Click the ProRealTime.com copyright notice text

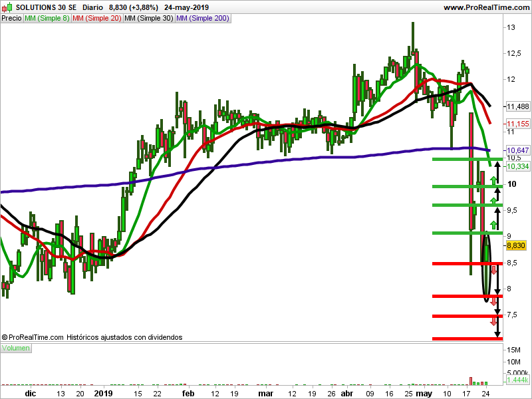(92, 337)
